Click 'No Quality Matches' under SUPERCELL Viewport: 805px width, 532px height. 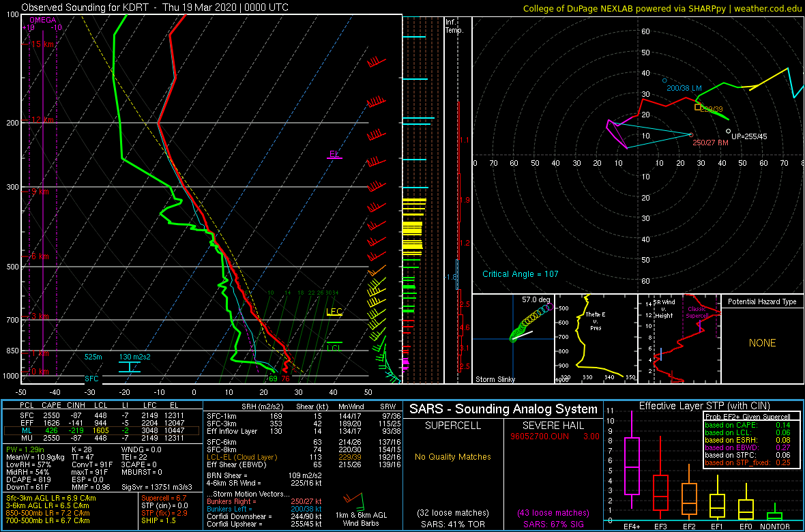(x=454, y=456)
